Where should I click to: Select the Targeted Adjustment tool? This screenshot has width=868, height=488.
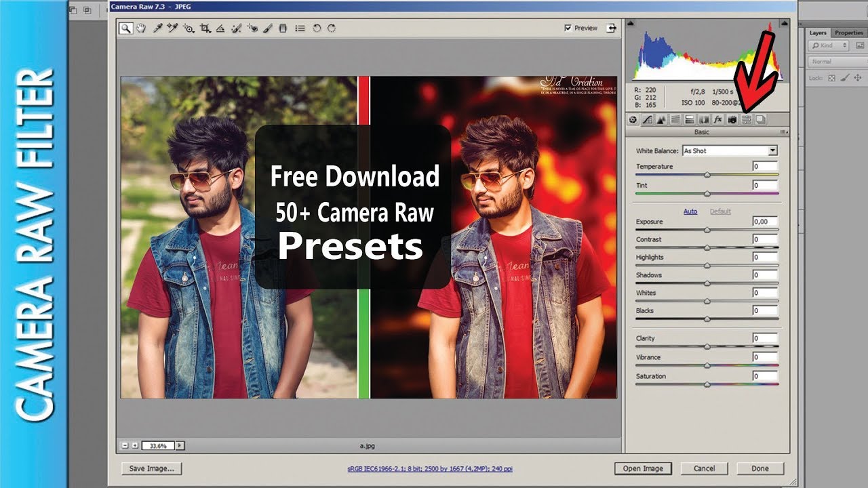(189, 29)
